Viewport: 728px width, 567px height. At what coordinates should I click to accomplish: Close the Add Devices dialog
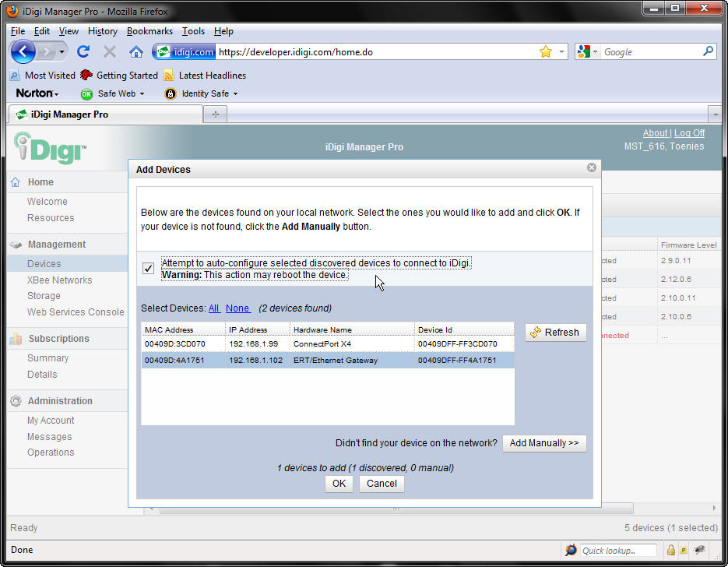tap(591, 167)
